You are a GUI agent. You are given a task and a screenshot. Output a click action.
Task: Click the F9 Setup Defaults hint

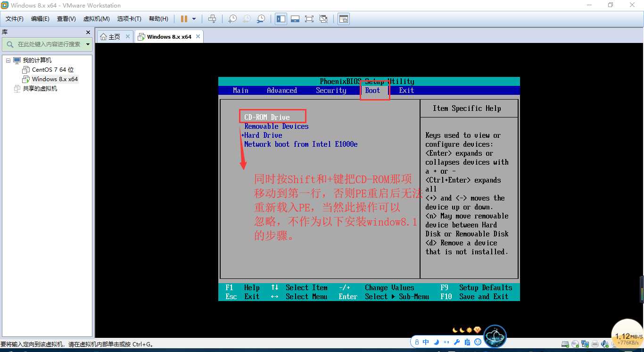point(476,287)
